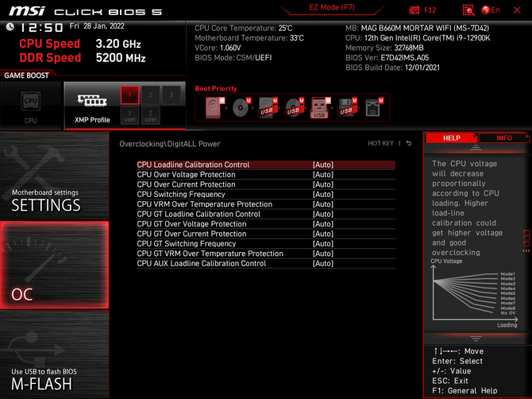Select the highlighted USB key boot icon
Viewport: 532px width, 399px height.
[320, 107]
